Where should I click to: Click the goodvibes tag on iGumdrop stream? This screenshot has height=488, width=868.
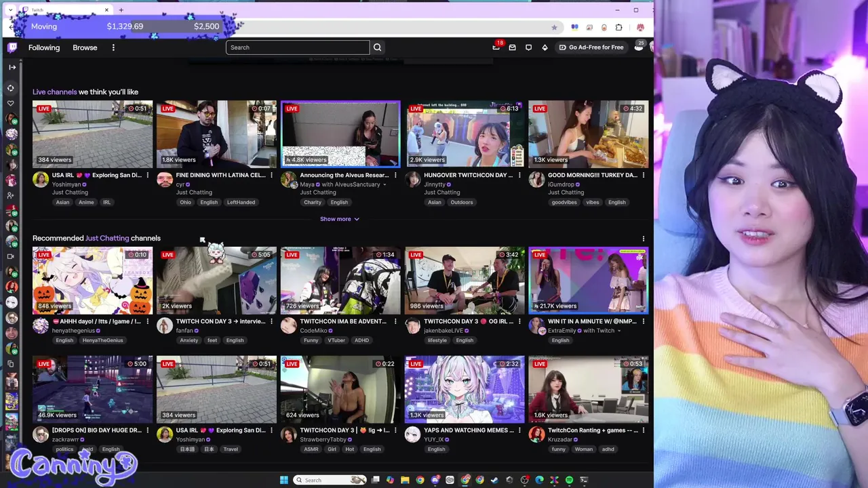564,202
